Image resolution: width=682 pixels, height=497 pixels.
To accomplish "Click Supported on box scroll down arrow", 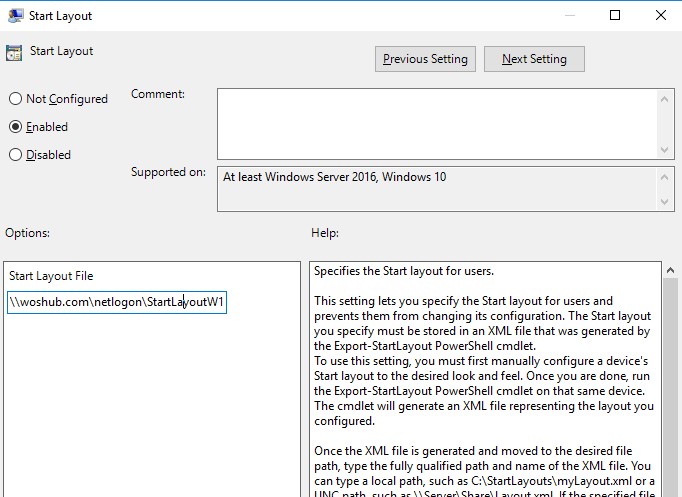I will (664, 204).
